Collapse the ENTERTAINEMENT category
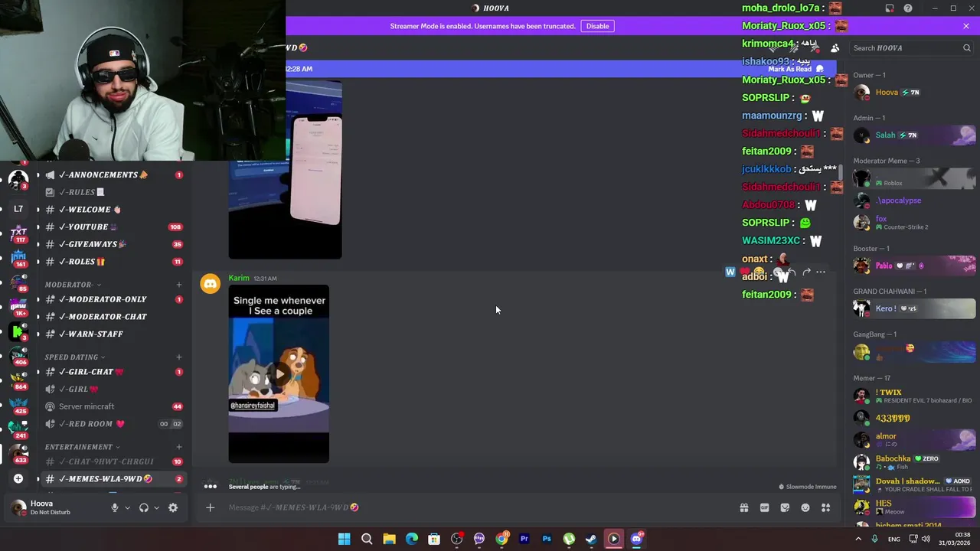 coord(83,447)
